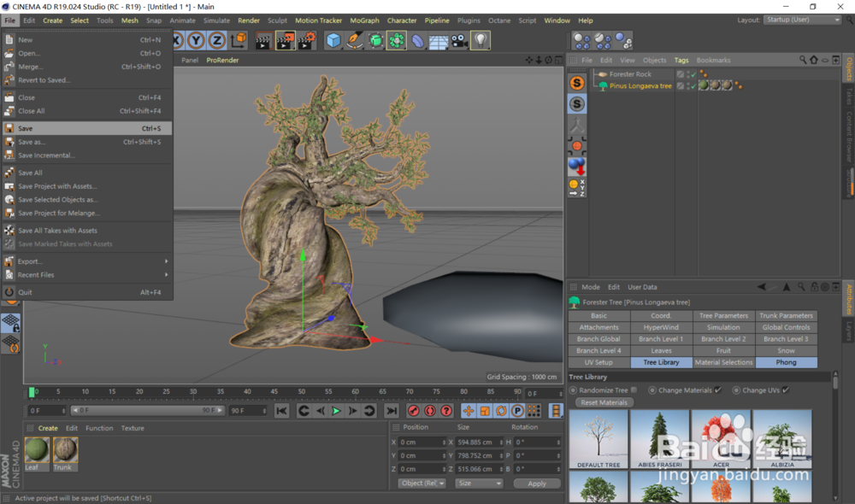Select the Leaf material swatch

click(x=37, y=454)
